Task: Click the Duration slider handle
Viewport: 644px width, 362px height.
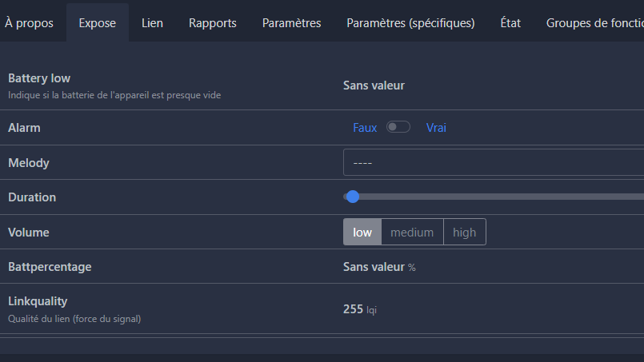Action: 353,197
